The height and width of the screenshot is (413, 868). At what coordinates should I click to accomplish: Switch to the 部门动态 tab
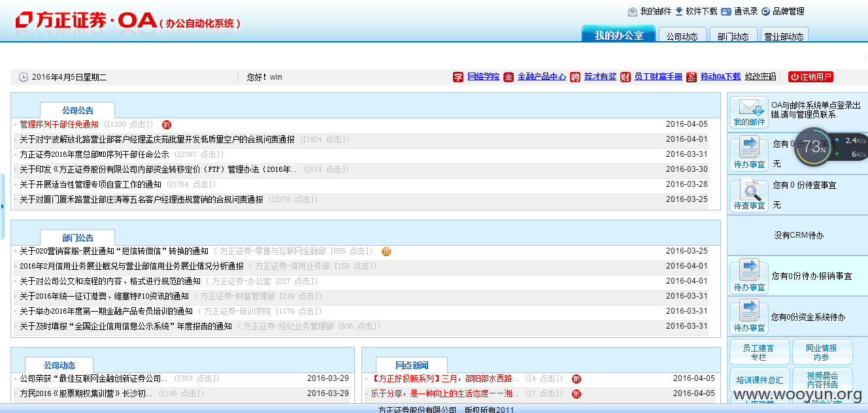tap(733, 36)
